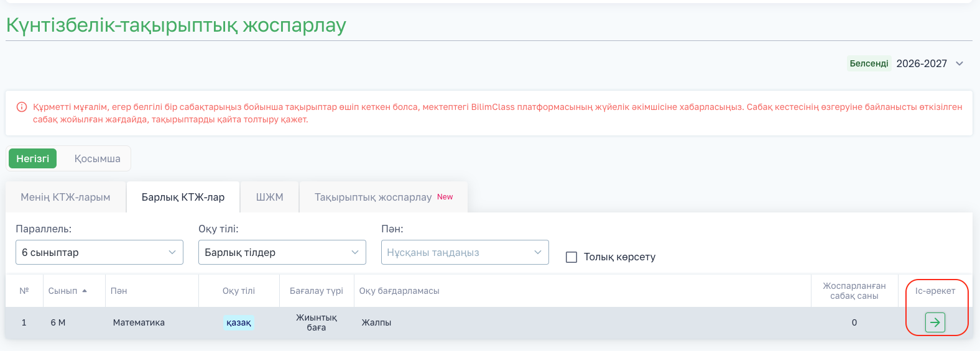Image resolution: width=980 pixels, height=351 pixels.
Task: Click the Күнтізбелік-тақырыптық жоспарлау heading
Action: (176, 25)
